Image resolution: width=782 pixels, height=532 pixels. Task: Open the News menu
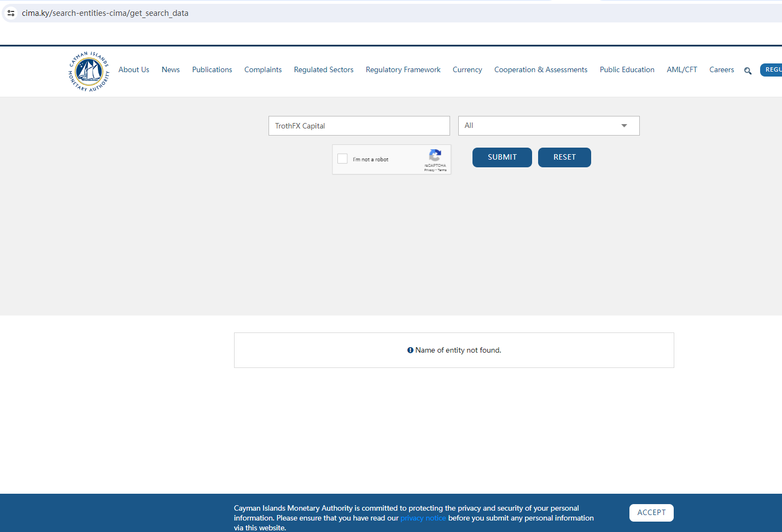[171, 69]
